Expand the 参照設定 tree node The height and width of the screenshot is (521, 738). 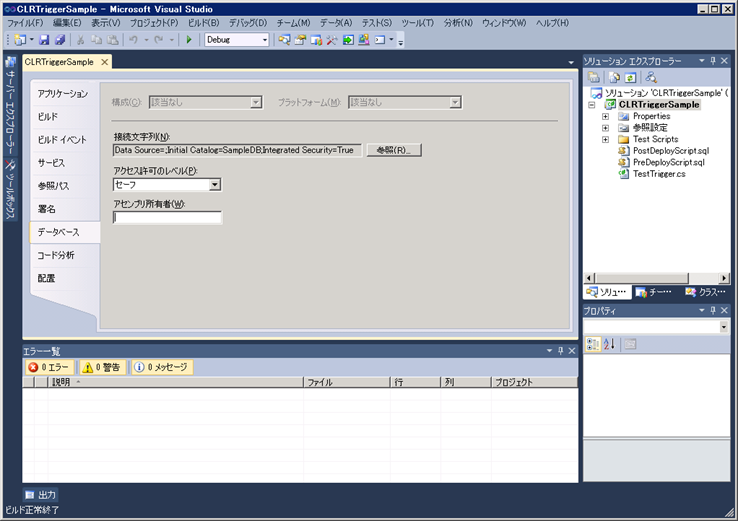click(605, 128)
